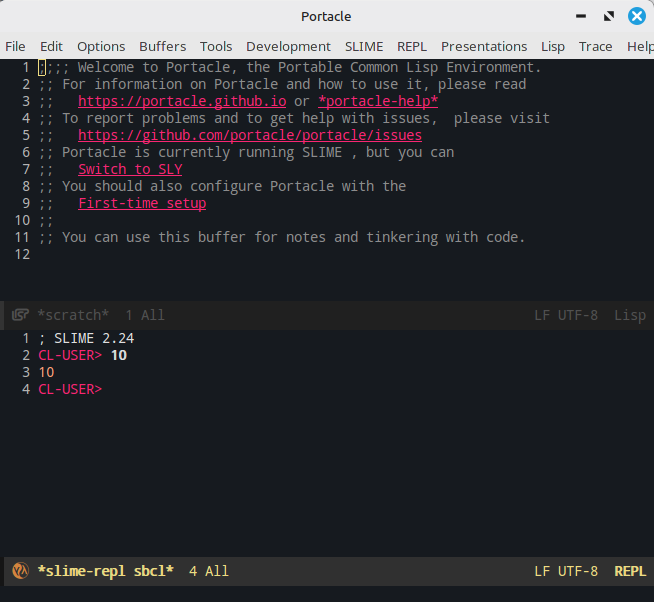Click the CL-USER> prompt on line 2
This screenshot has width=654, height=602.
click(70, 355)
